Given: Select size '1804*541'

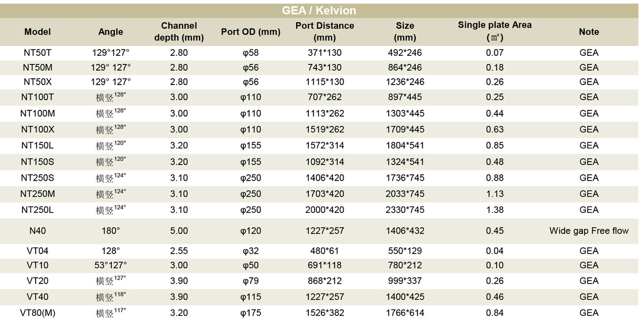Looking at the screenshot, I should (405, 146).
